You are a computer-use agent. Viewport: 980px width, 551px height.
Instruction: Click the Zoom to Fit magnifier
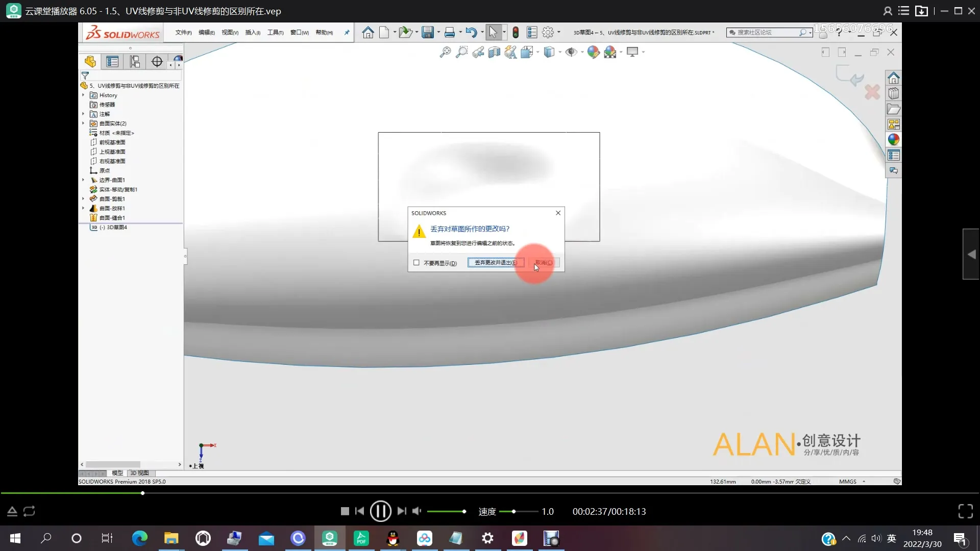pos(445,52)
